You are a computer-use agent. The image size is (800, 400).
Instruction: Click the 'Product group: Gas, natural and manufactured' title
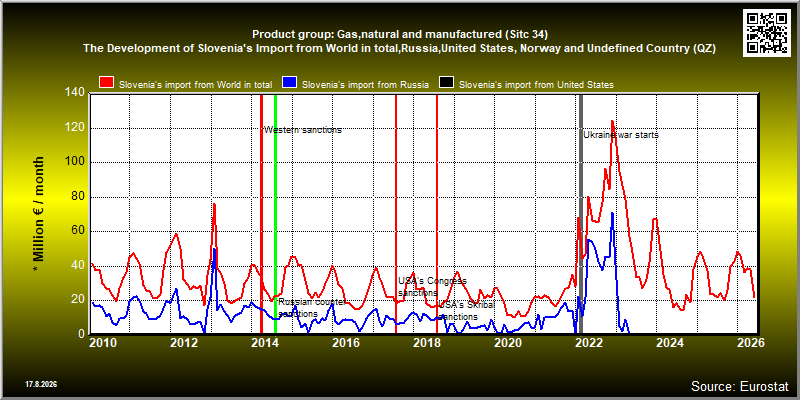(x=400, y=35)
